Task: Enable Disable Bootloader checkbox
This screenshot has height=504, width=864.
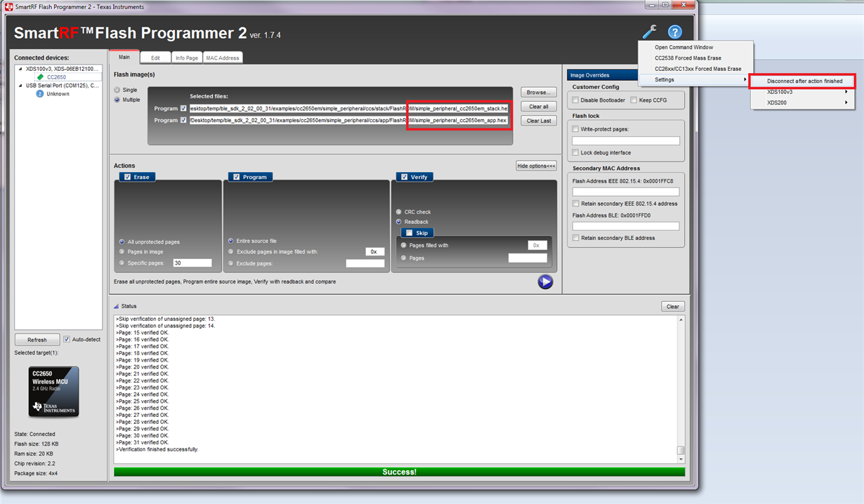Action: coord(576,100)
